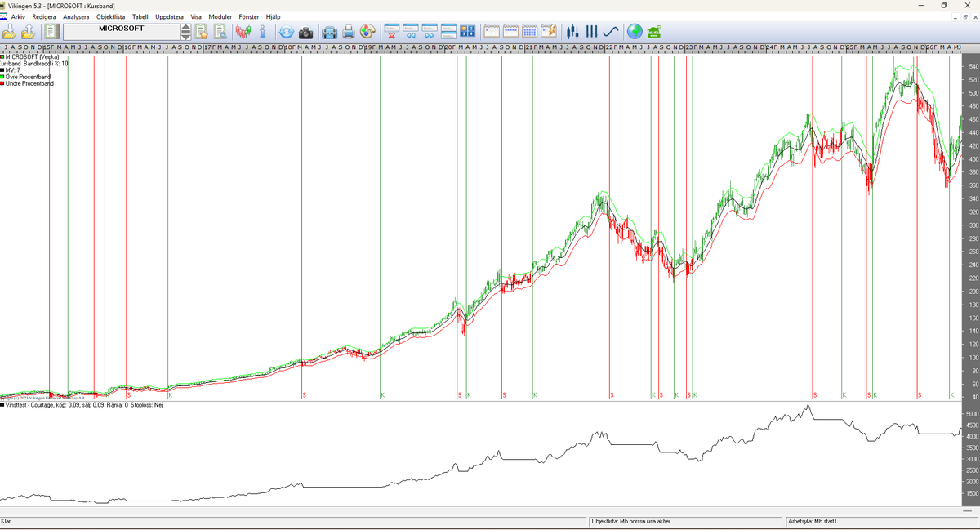Open the Visa menu

196,16
